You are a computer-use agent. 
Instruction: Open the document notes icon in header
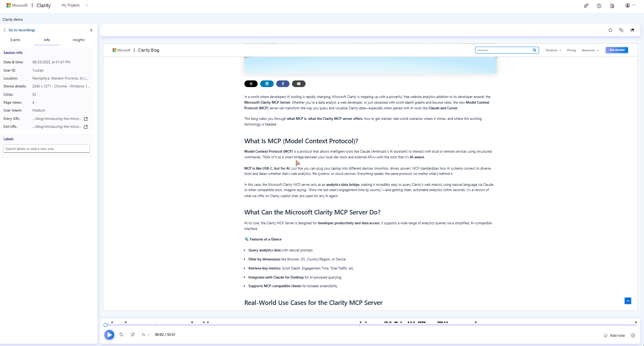(612, 6)
